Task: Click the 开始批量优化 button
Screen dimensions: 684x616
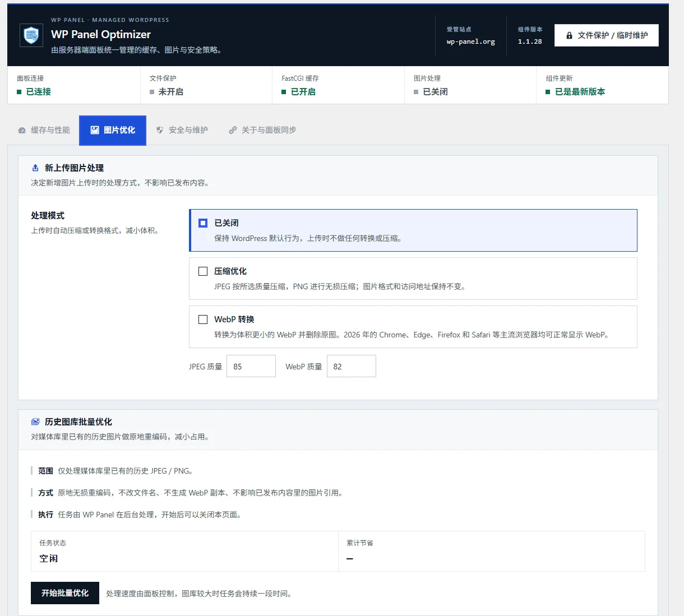Action: point(65,593)
